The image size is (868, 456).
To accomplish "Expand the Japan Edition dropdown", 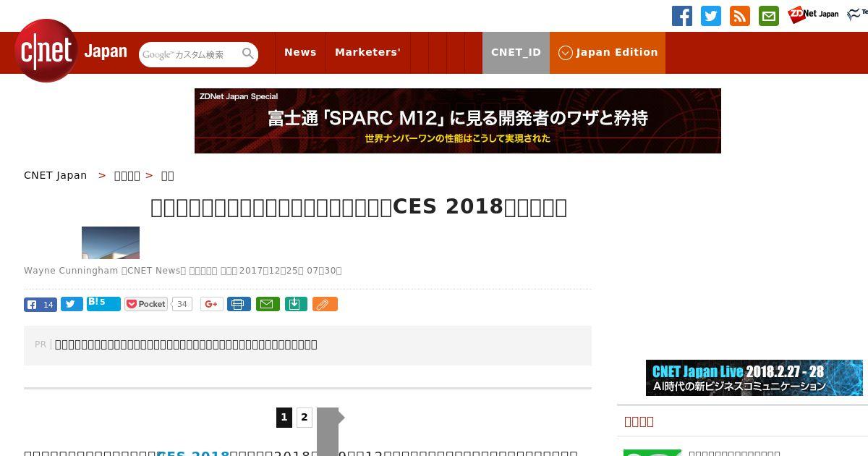I will (x=608, y=52).
